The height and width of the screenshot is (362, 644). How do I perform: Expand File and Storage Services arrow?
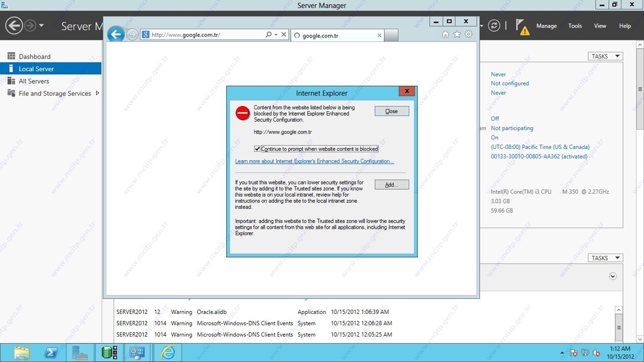(x=97, y=93)
